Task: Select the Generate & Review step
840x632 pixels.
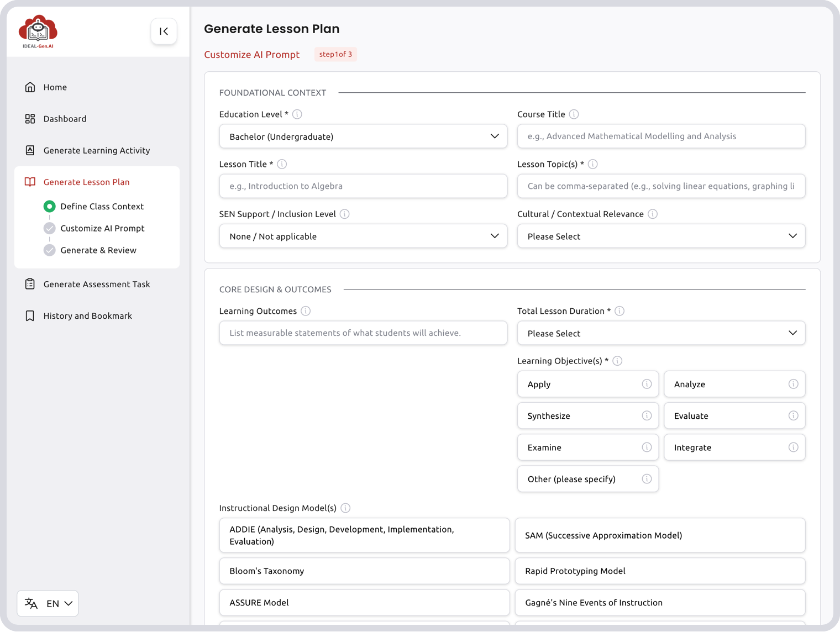Action: click(90, 250)
